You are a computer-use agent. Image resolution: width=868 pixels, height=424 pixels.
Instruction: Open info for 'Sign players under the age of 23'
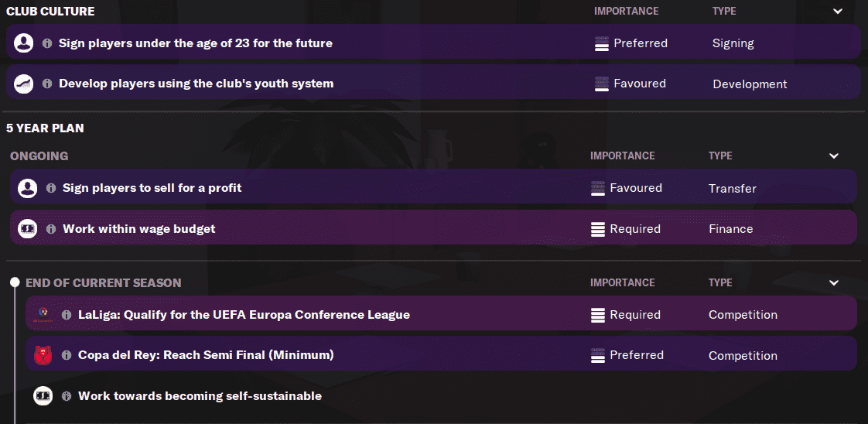pyautogui.click(x=47, y=43)
